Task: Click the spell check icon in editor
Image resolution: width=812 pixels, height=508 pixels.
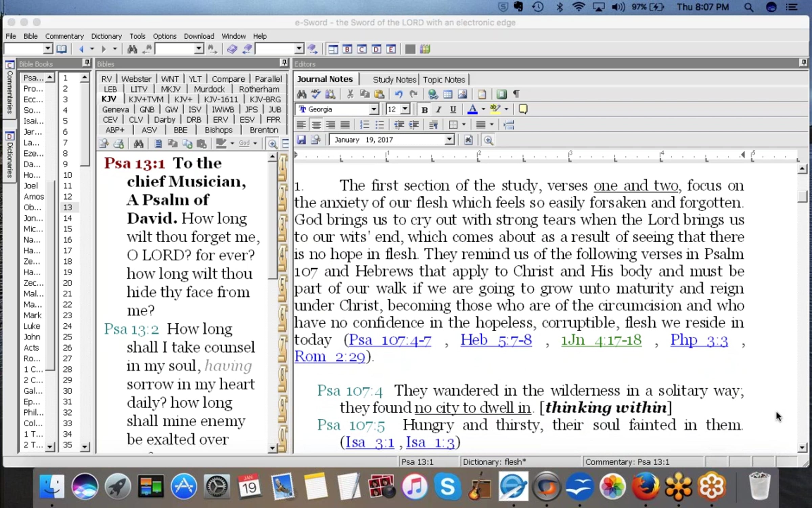Action: coord(316,94)
